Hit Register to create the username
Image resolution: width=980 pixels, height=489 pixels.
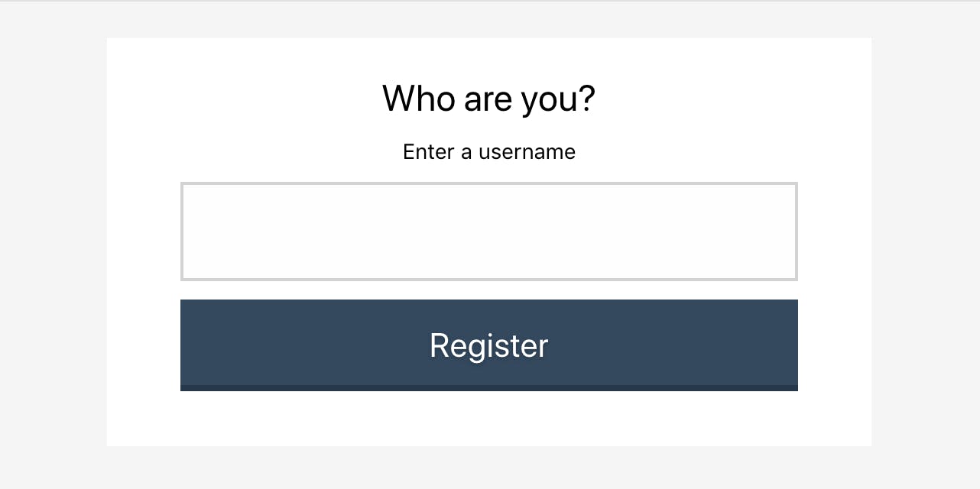pos(489,345)
